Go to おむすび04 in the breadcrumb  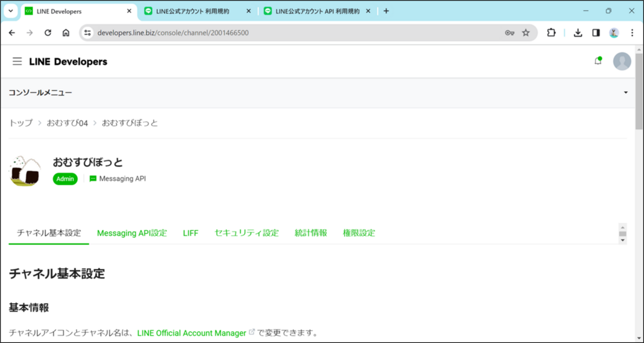click(67, 123)
